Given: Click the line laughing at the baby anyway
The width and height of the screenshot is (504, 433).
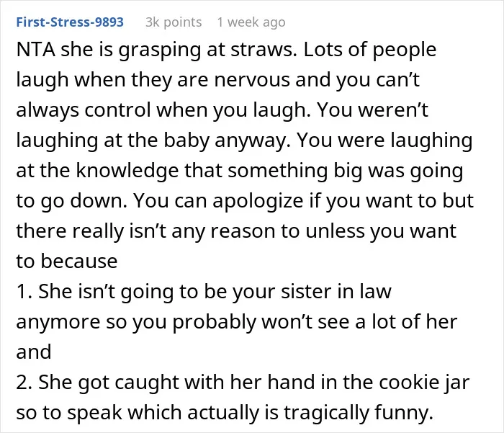Looking at the screenshot, I should [244, 140].
